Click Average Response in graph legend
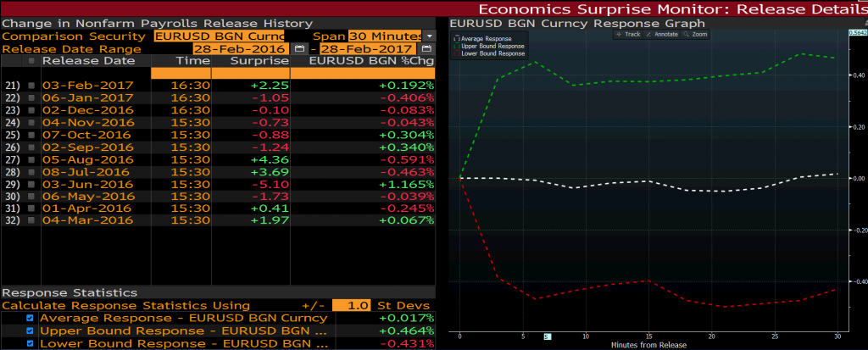This screenshot has width=868, height=350. (x=485, y=39)
